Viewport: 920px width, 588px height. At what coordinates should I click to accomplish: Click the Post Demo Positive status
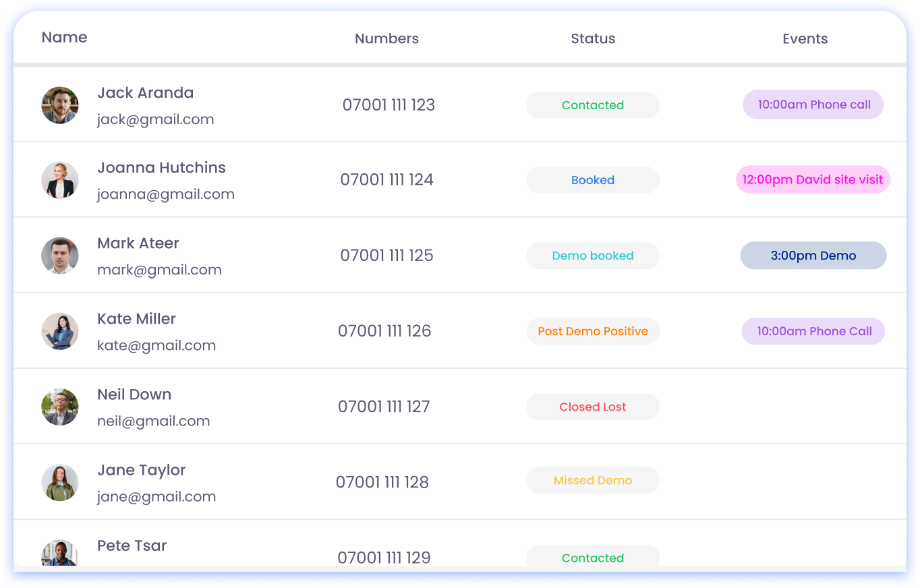click(593, 331)
